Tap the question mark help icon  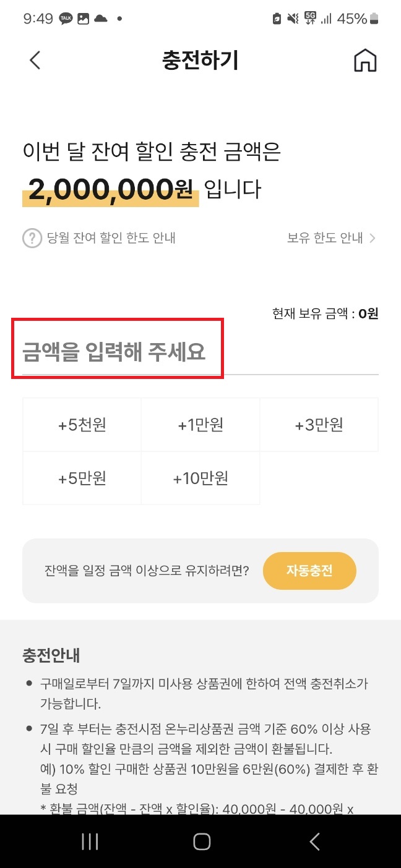click(32, 237)
